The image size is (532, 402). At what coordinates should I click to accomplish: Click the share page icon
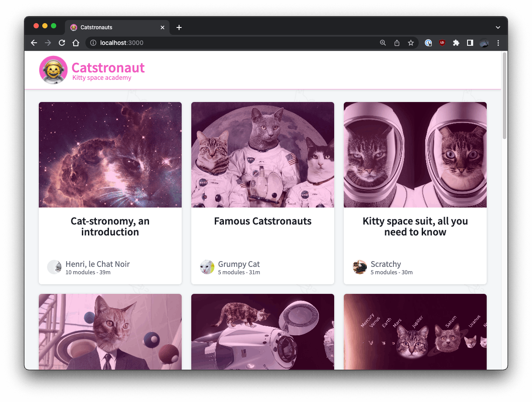click(397, 43)
